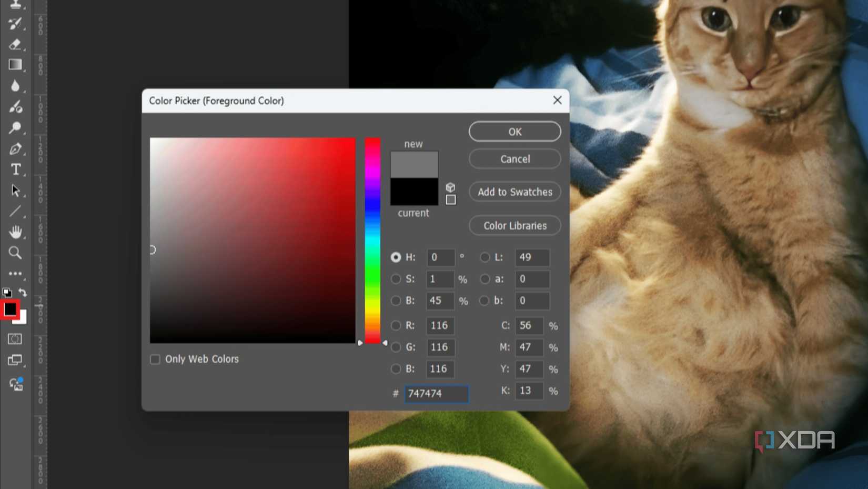
Task: Click the 3D material cube icon
Action: pyautogui.click(x=451, y=187)
